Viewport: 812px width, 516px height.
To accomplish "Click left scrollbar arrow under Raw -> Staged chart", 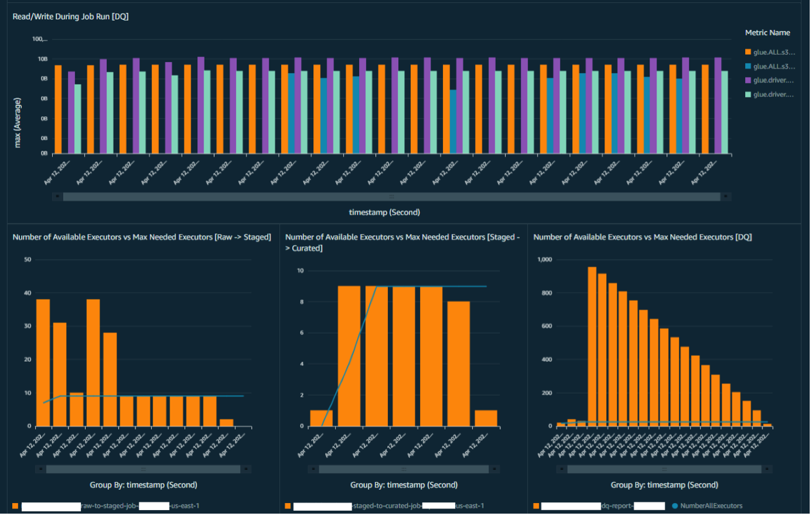I will tap(40, 469).
